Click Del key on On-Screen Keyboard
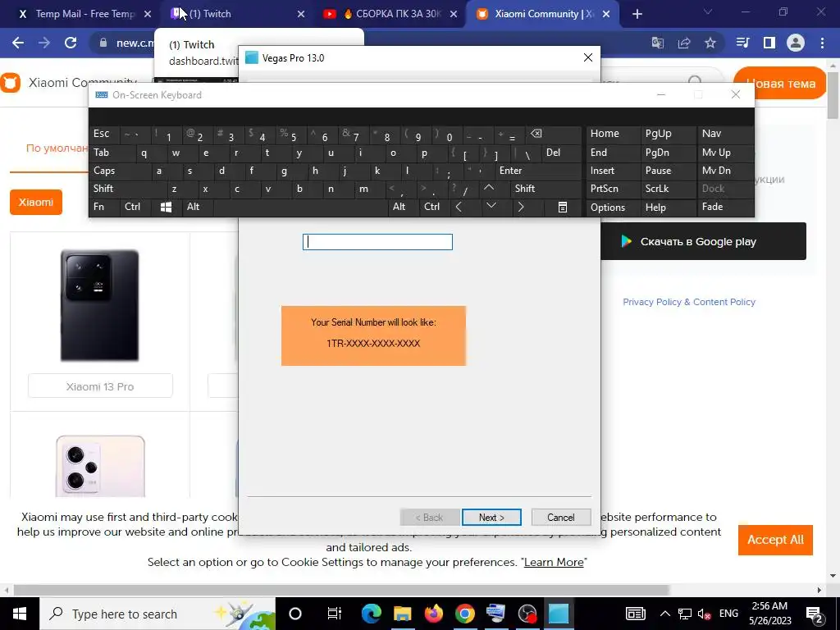840x630 pixels. [x=562, y=153]
